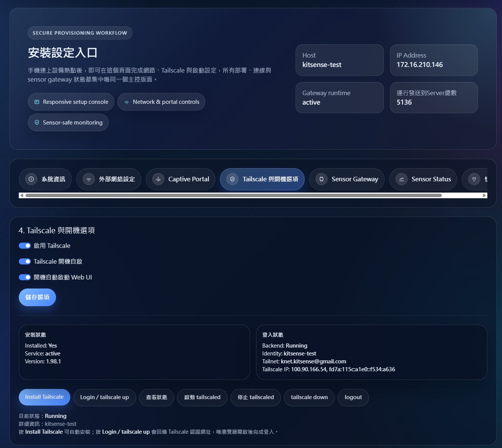Click the Installed: Yes text
Screen dimensions: 502x448
tap(41, 346)
